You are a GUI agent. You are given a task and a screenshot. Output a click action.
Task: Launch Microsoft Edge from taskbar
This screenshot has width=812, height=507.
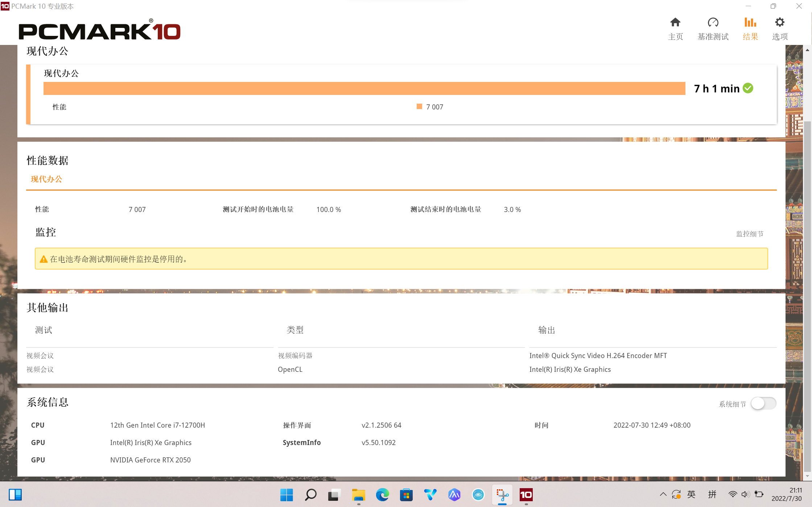(382, 495)
